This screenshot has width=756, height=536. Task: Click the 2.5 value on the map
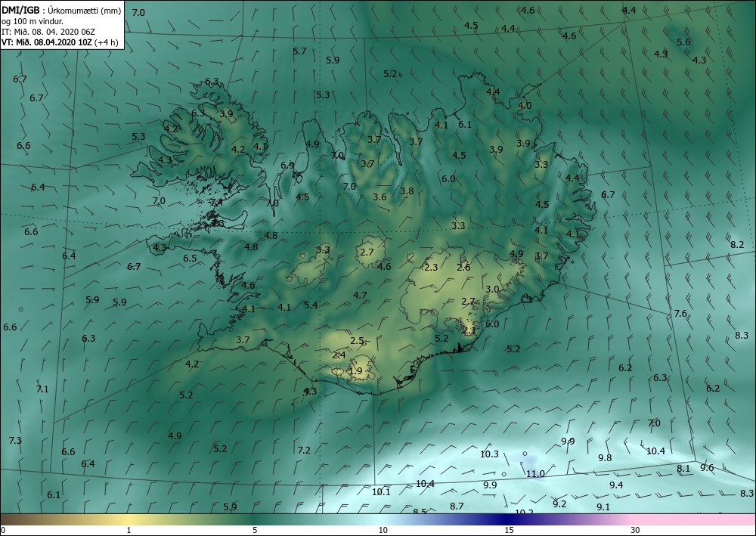[x=357, y=341]
